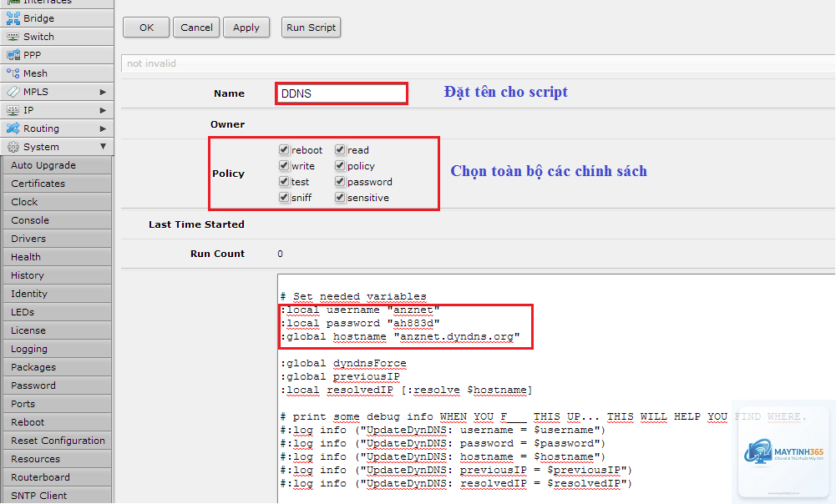Open the Routerboard item
Screen dimensions: 836x504
57,478
